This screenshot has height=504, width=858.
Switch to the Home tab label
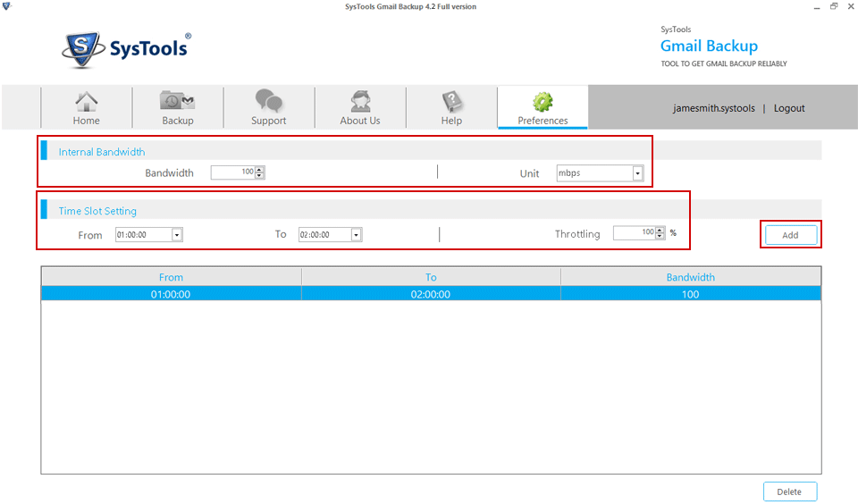pyautogui.click(x=87, y=121)
